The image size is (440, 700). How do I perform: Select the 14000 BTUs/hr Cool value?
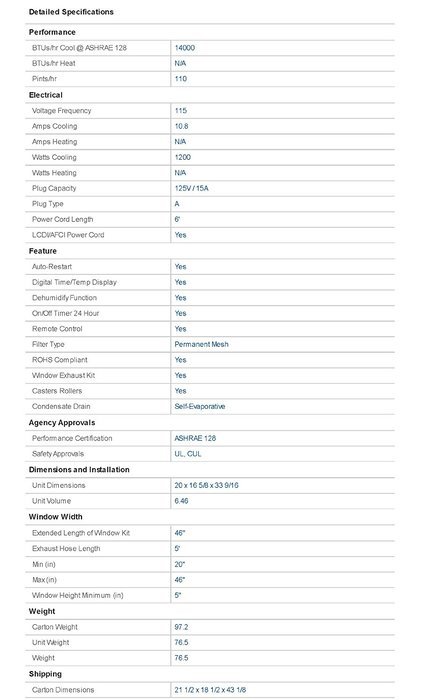pos(184,48)
